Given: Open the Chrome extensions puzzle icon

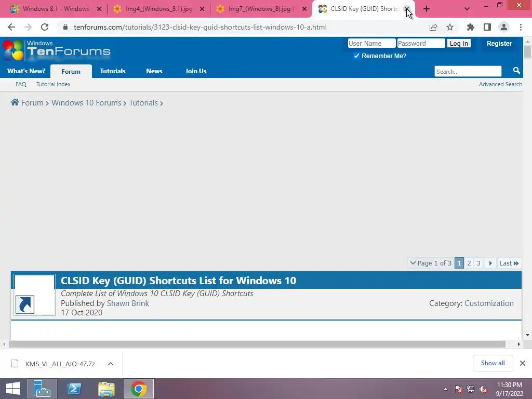Looking at the screenshot, I should point(470,27).
